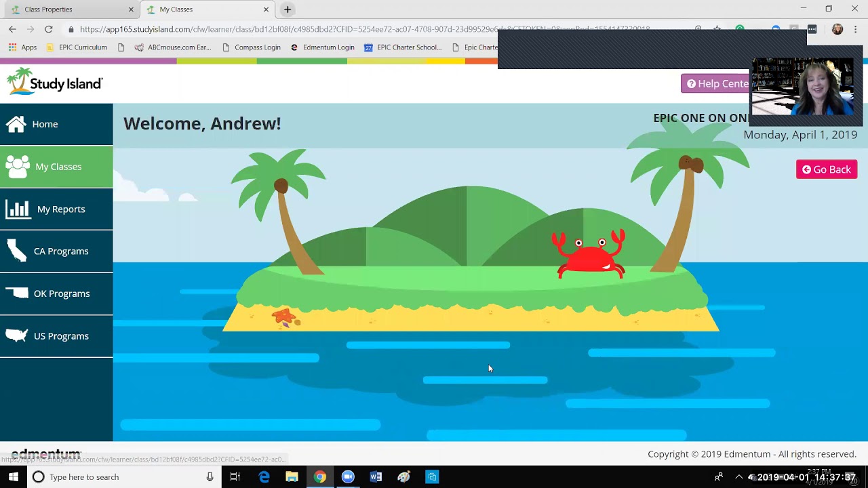868x488 pixels.
Task: Open the People icon in system tray
Action: (719, 477)
